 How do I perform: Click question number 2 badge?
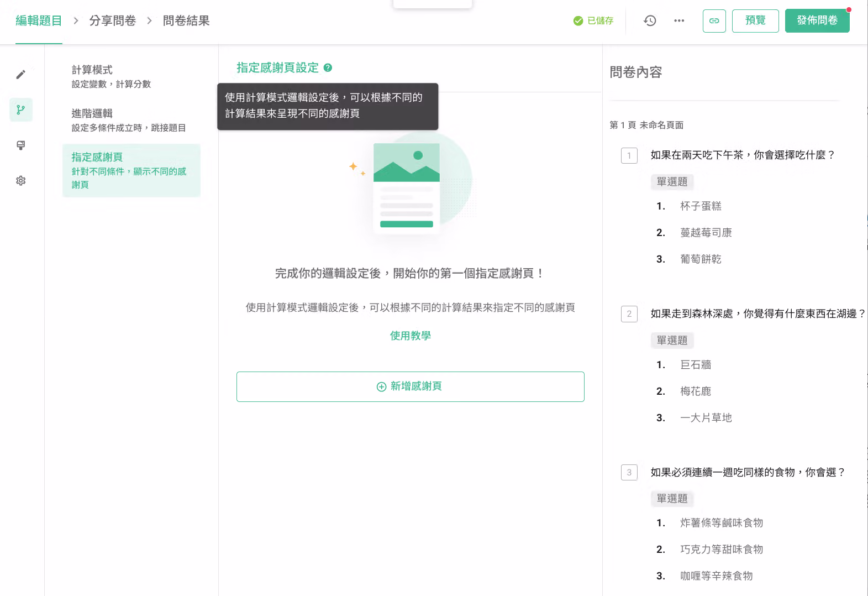[x=629, y=314]
